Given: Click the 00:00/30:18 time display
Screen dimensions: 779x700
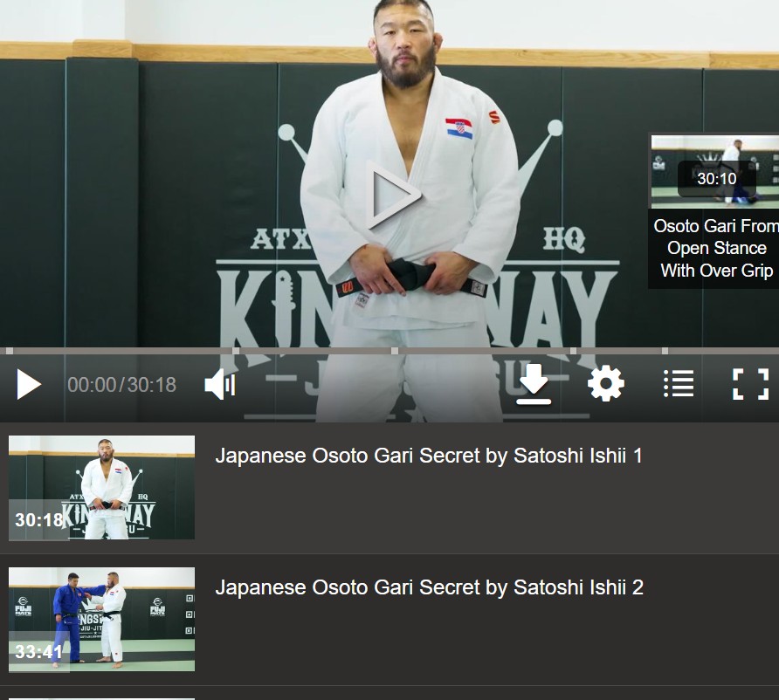Looking at the screenshot, I should [x=121, y=385].
